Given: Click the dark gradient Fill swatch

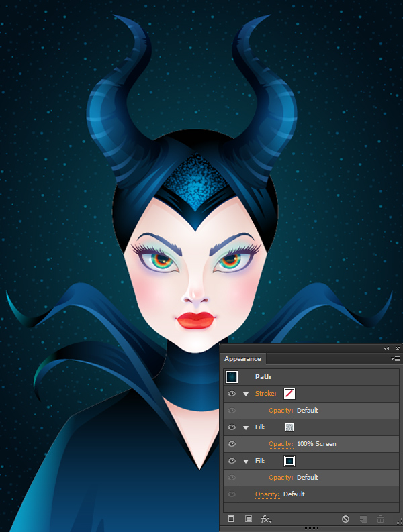Looking at the screenshot, I should (x=289, y=461).
